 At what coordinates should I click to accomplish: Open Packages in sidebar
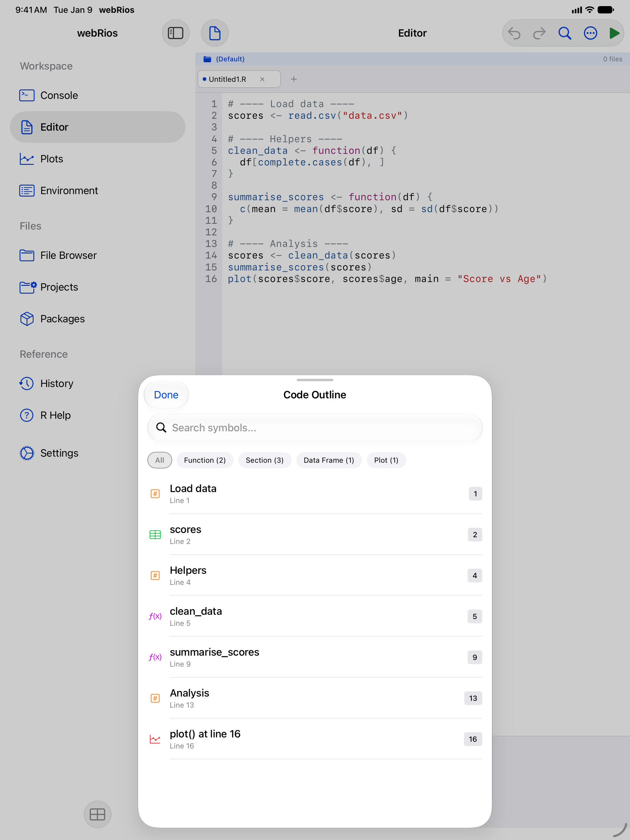tap(98, 319)
